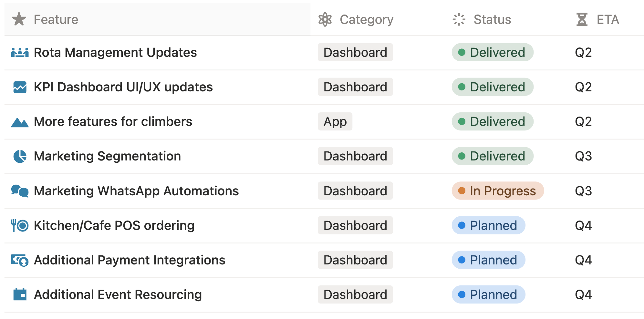Image resolution: width=644 pixels, height=319 pixels.
Task: Click Delivered status for Rota Management Updates
Action: coord(492,52)
